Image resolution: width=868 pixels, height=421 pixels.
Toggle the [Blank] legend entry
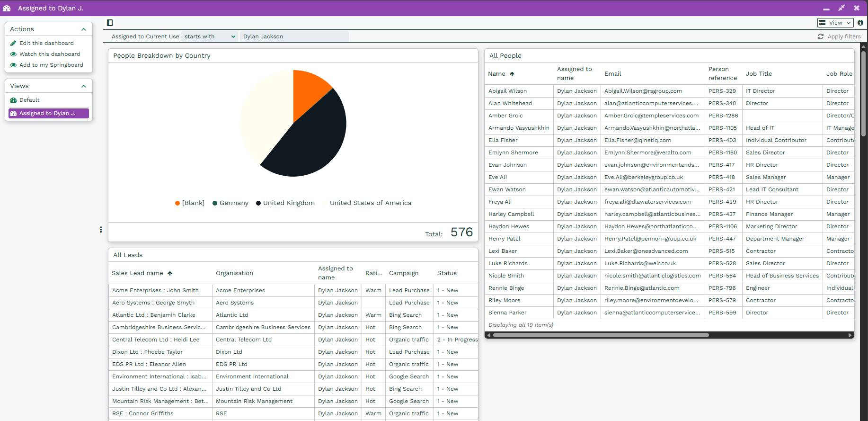tap(190, 203)
